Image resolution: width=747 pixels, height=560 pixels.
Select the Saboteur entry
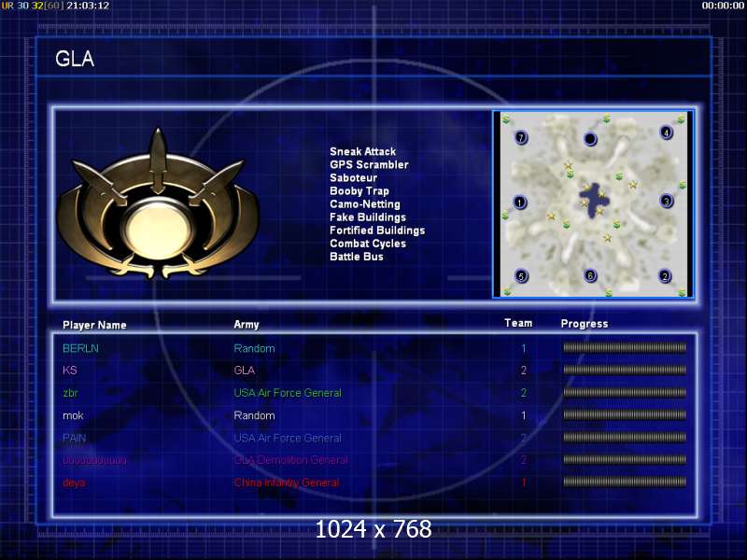coord(354,177)
